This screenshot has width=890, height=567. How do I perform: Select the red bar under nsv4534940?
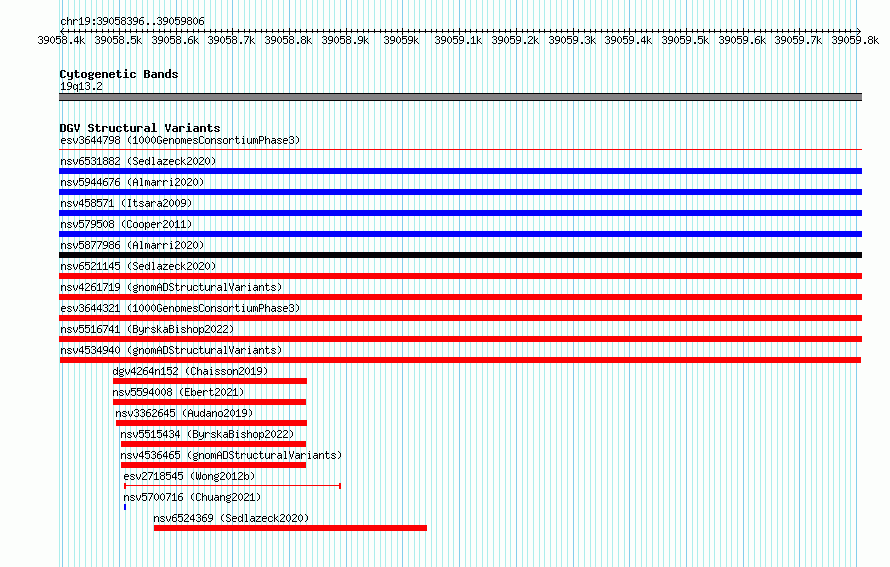[x=460, y=360]
